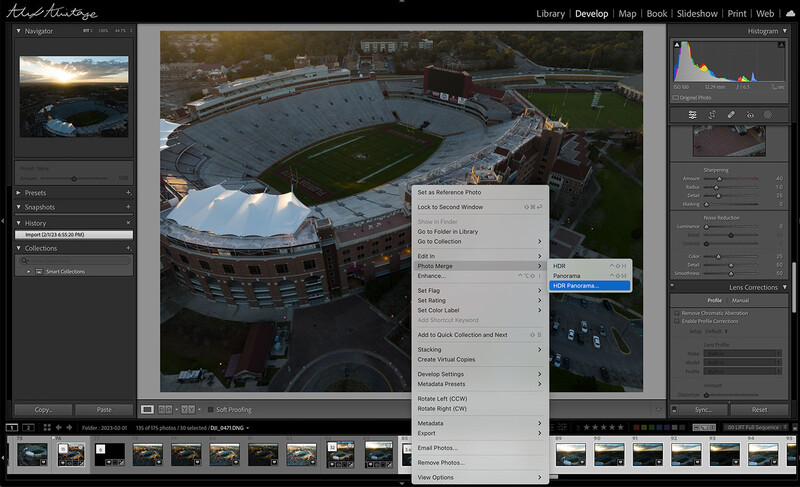The height and width of the screenshot is (487, 800).
Task: Toggle the auto sync switch beside Sync
Action: [x=674, y=409]
